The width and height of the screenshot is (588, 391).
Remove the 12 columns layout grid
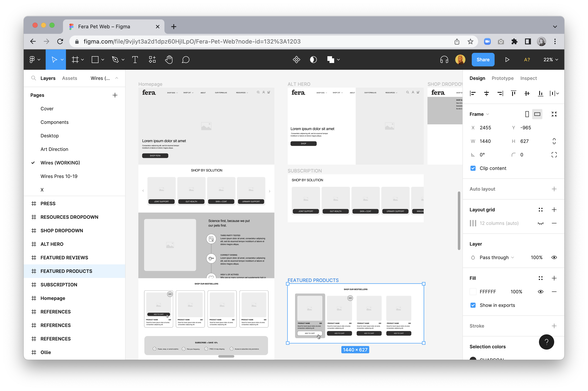click(x=554, y=223)
